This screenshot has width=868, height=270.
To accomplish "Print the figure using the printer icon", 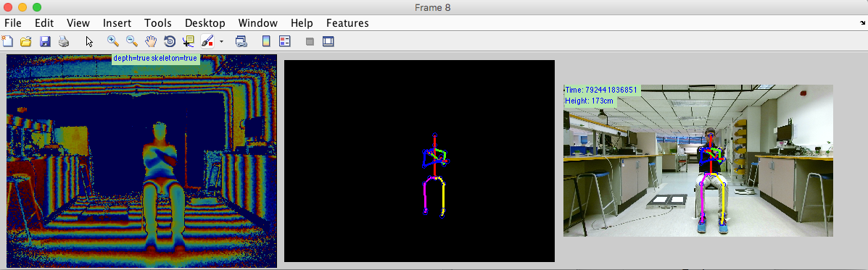I will (65, 41).
